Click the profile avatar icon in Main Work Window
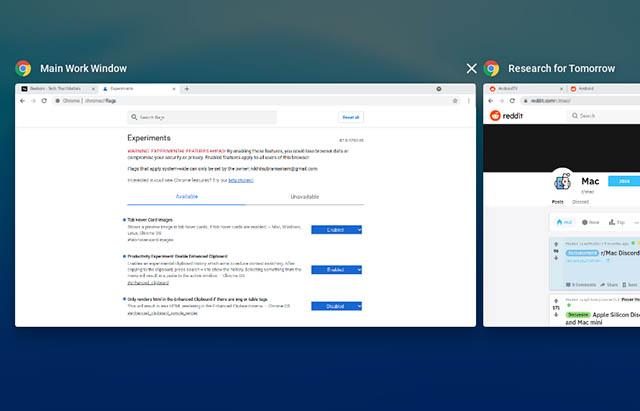The height and width of the screenshot is (411, 640). [x=439, y=89]
